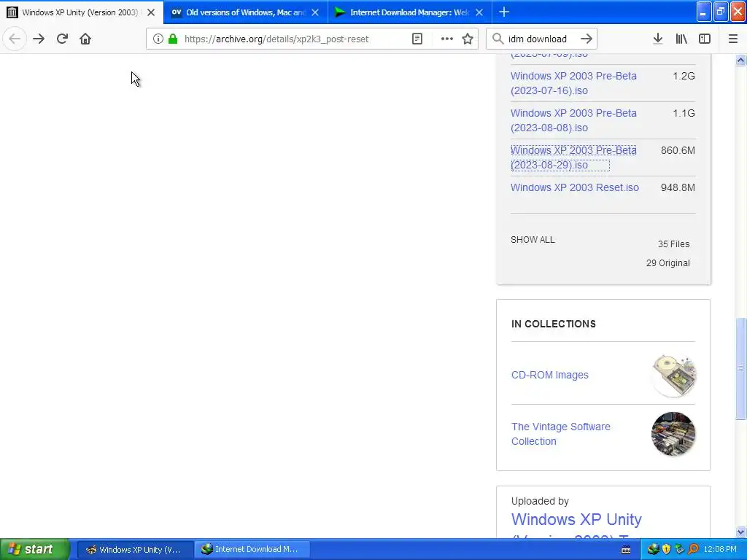This screenshot has height=560, width=747.
Task: Open The Vintage Software Collection link
Action: point(561,434)
